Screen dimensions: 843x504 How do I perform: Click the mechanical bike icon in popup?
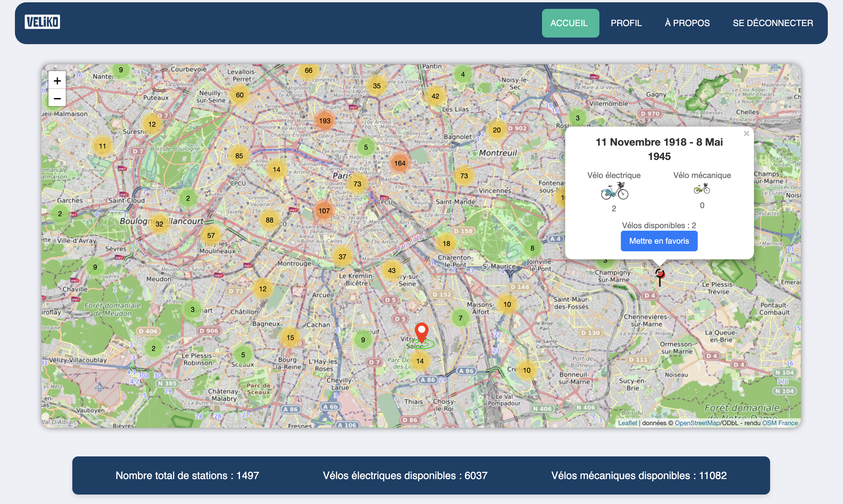click(x=702, y=188)
